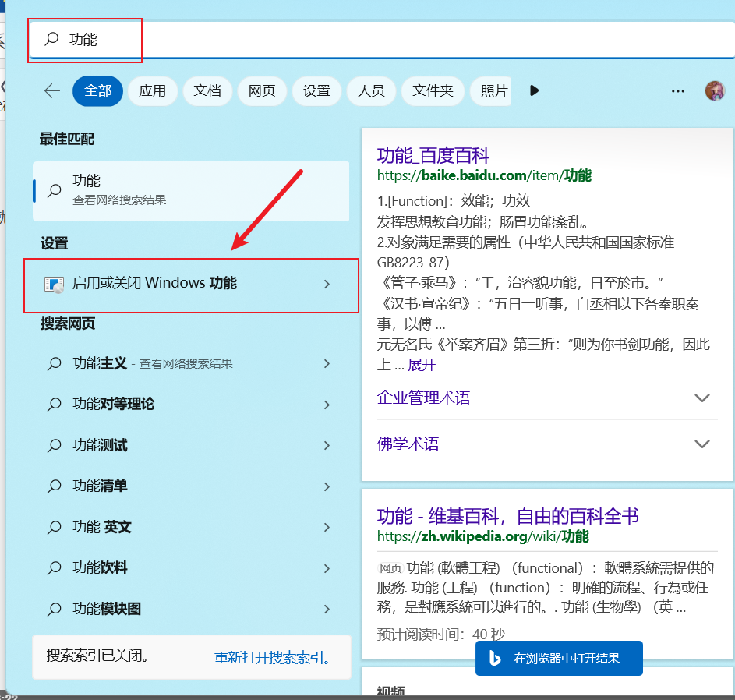Click the magnifier icon beside 功能 英文

(54, 528)
